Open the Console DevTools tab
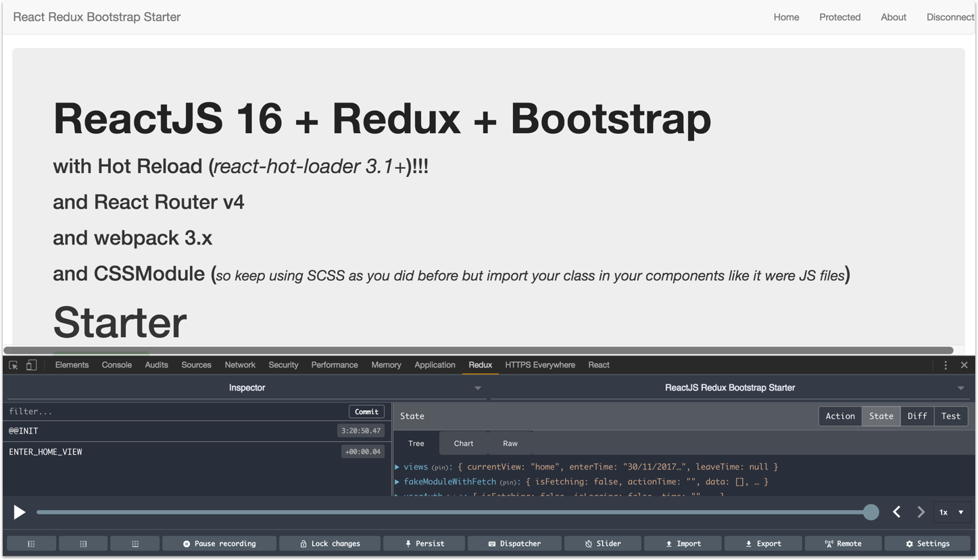This screenshot has height=560, width=978. click(116, 365)
